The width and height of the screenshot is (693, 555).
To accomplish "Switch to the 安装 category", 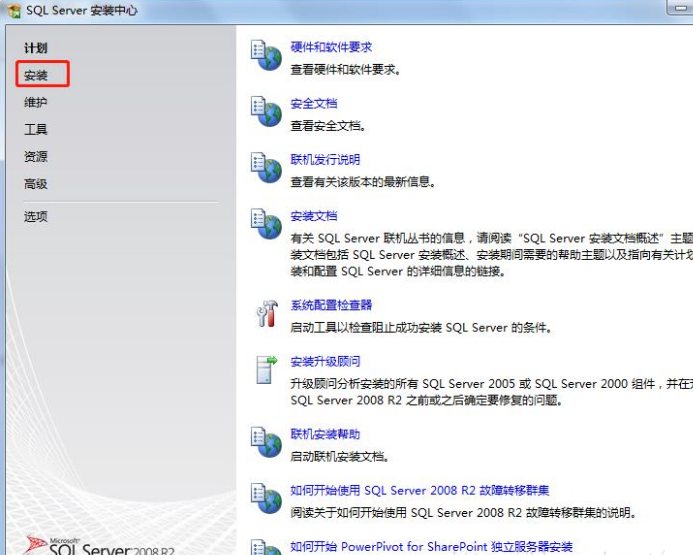I will coord(36,75).
